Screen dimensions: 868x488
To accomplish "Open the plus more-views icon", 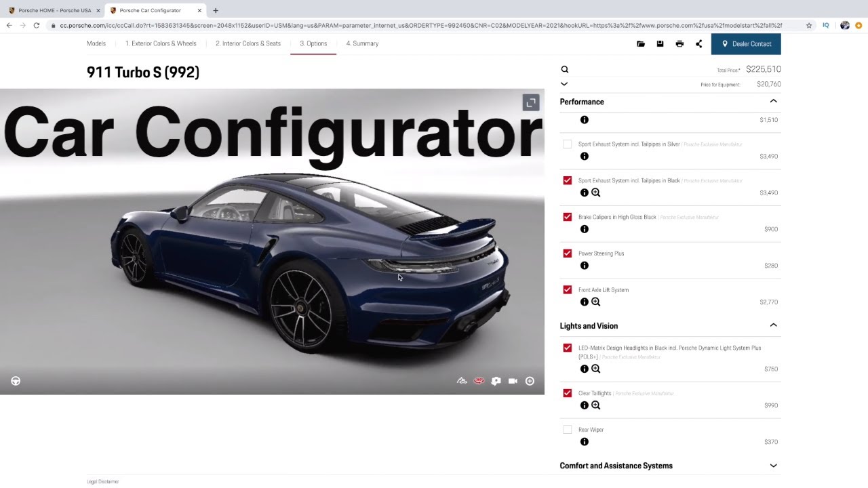I will (x=530, y=381).
